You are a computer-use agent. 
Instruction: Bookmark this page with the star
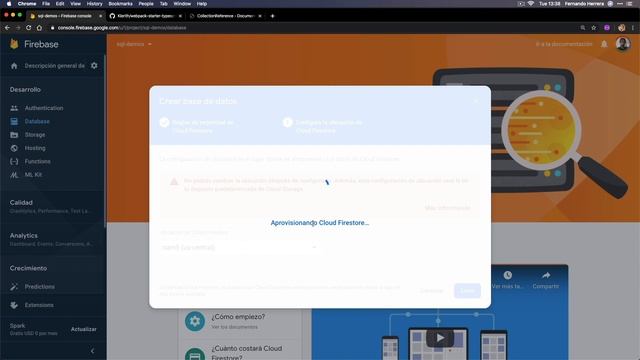594,28
